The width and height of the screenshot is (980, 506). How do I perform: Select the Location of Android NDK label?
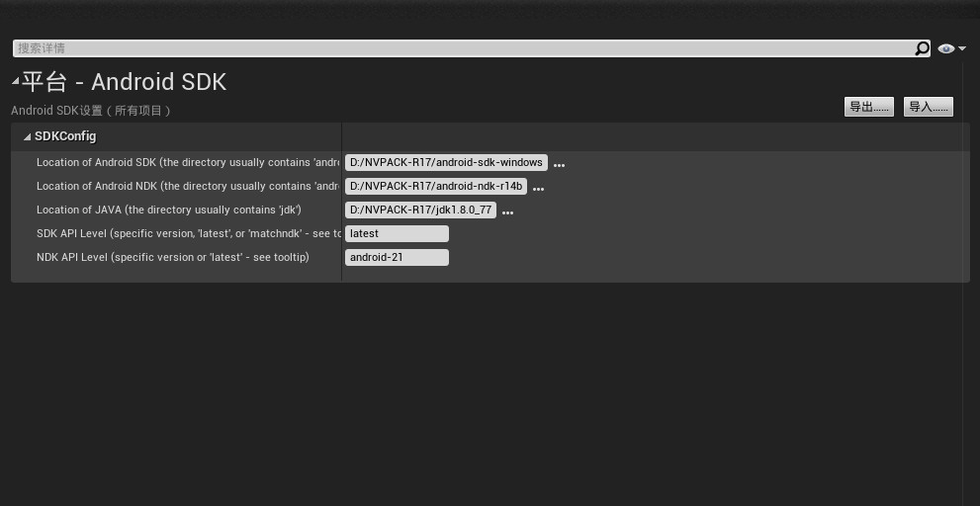pos(187,186)
